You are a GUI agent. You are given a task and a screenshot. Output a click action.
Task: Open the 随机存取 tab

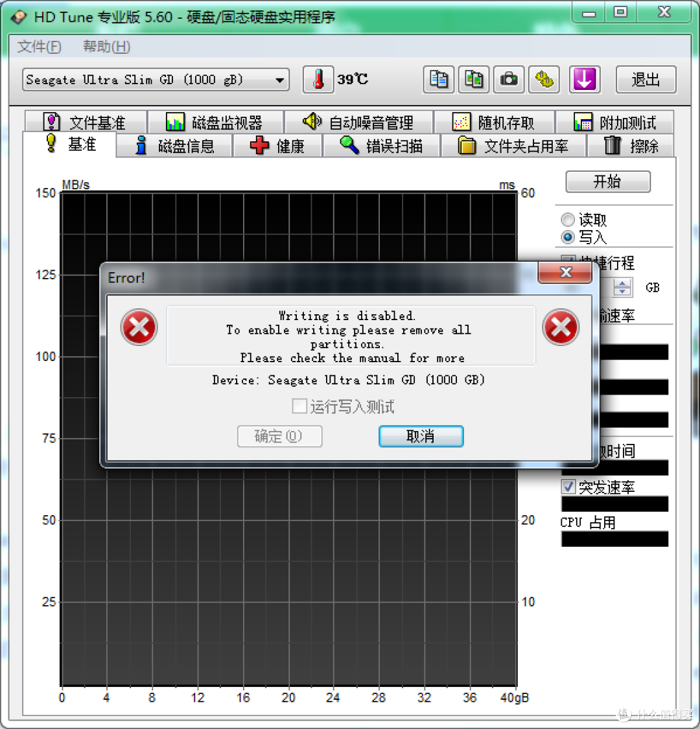click(x=494, y=122)
